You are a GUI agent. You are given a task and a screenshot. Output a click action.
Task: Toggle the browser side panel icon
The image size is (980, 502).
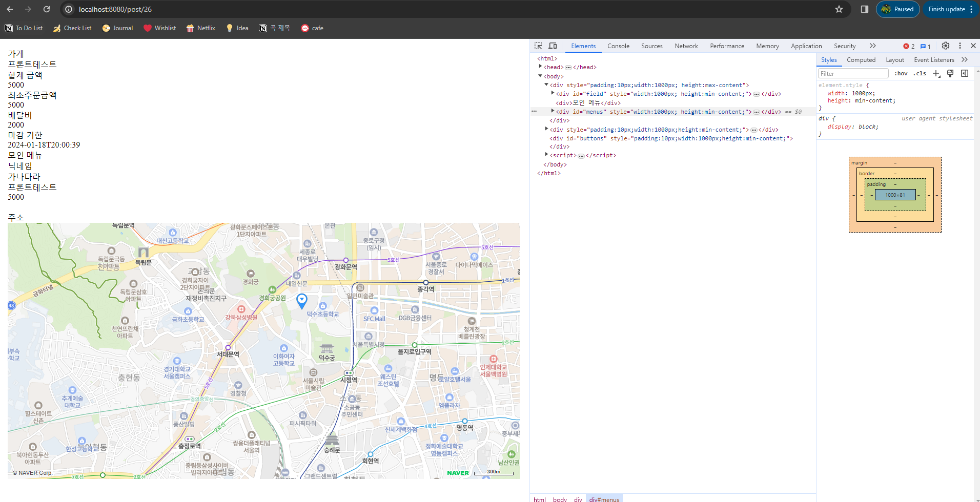coord(865,9)
